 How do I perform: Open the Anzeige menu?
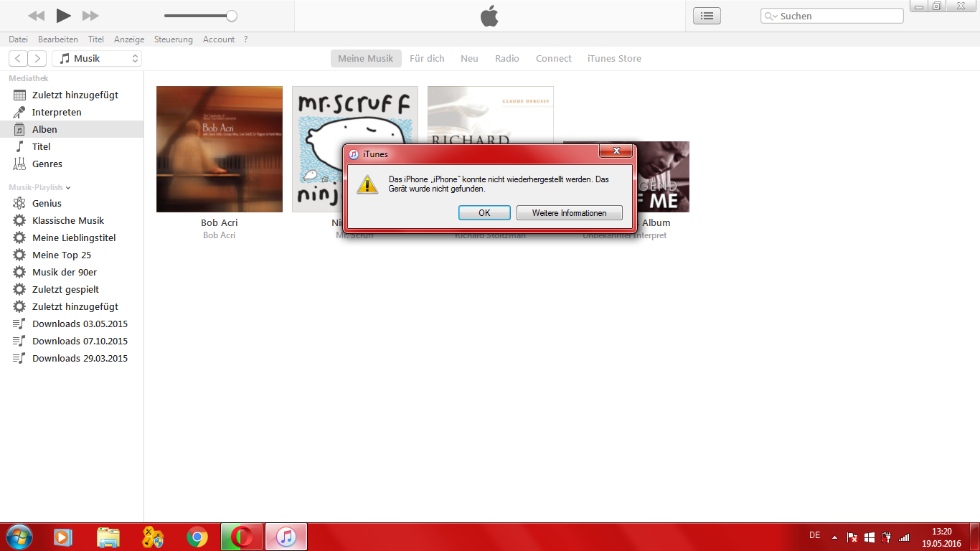(x=129, y=39)
